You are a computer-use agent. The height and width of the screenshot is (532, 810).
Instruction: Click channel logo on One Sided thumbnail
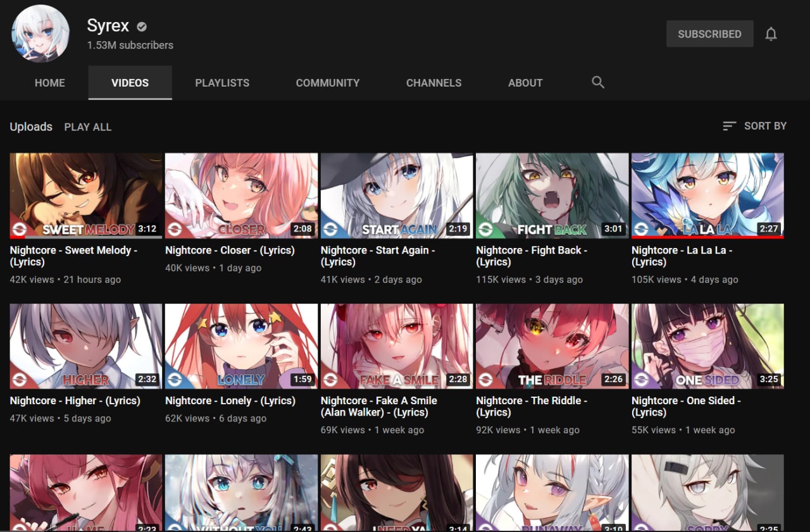[x=641, y=380]
